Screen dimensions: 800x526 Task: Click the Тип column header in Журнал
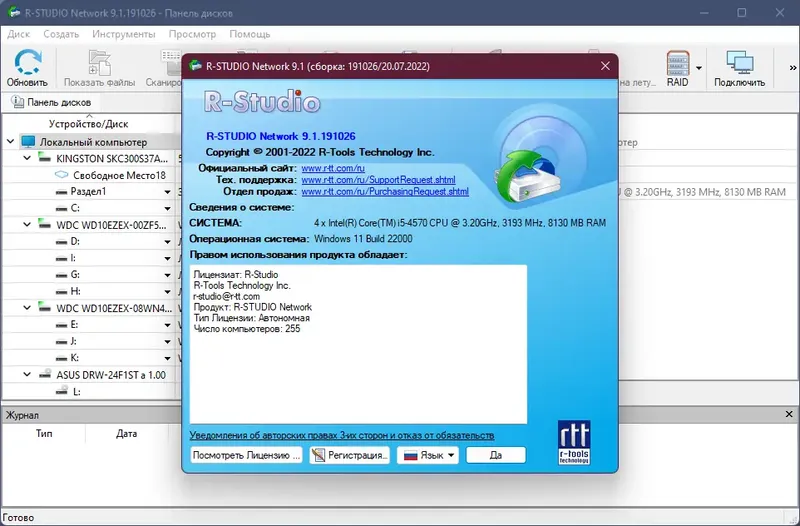pyautogui.click(x=44, y=433)
